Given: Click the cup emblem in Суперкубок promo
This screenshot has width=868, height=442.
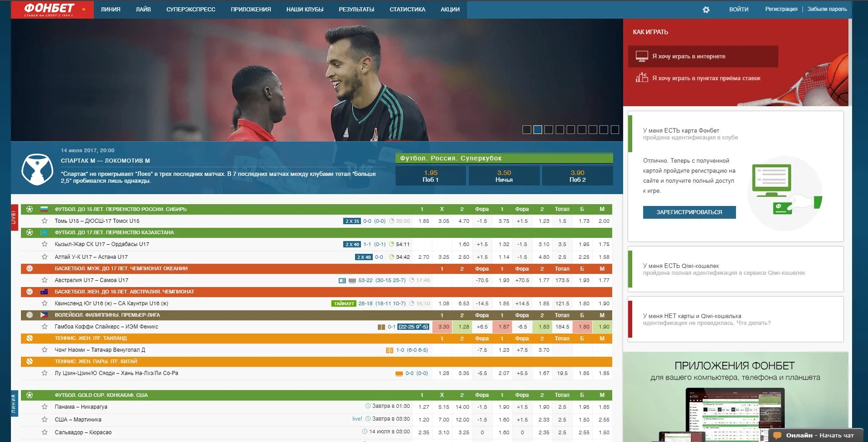Looking at the screenshot, I should (x=37, y=169).
